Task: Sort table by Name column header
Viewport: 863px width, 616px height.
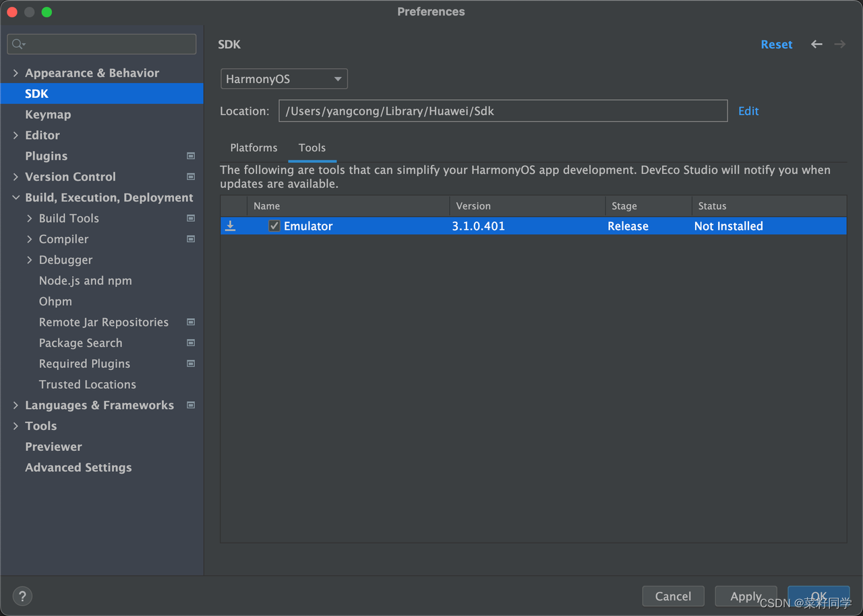Action: (348, 206)
